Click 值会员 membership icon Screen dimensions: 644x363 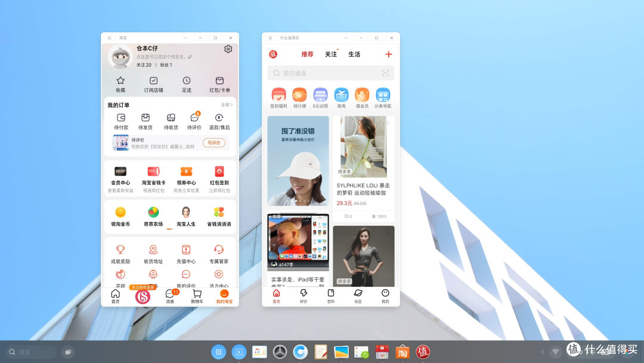click(x=362, y=95)
